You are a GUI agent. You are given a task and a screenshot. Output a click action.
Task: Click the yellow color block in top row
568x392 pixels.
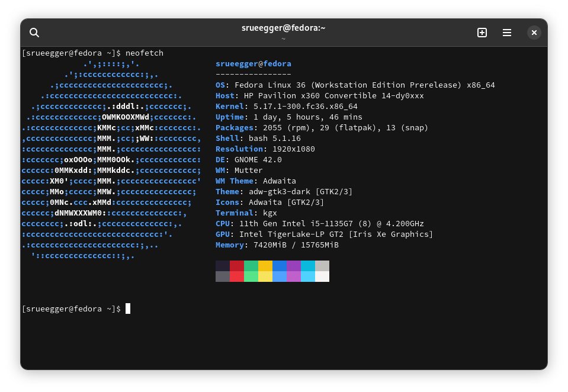click(x=265, y=266)
